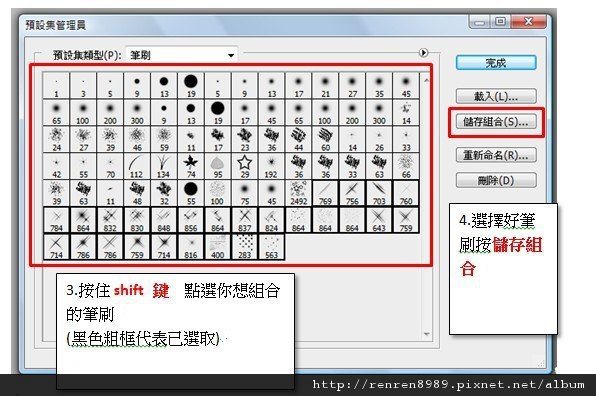Click the 完成 button
Viewport: 596px width, 396px height.
496,63
